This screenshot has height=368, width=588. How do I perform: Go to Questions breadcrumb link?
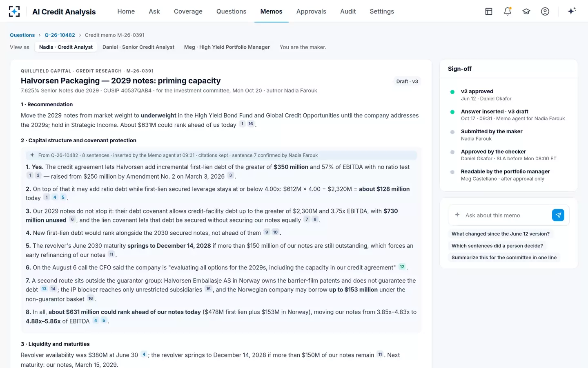[22, 35]
